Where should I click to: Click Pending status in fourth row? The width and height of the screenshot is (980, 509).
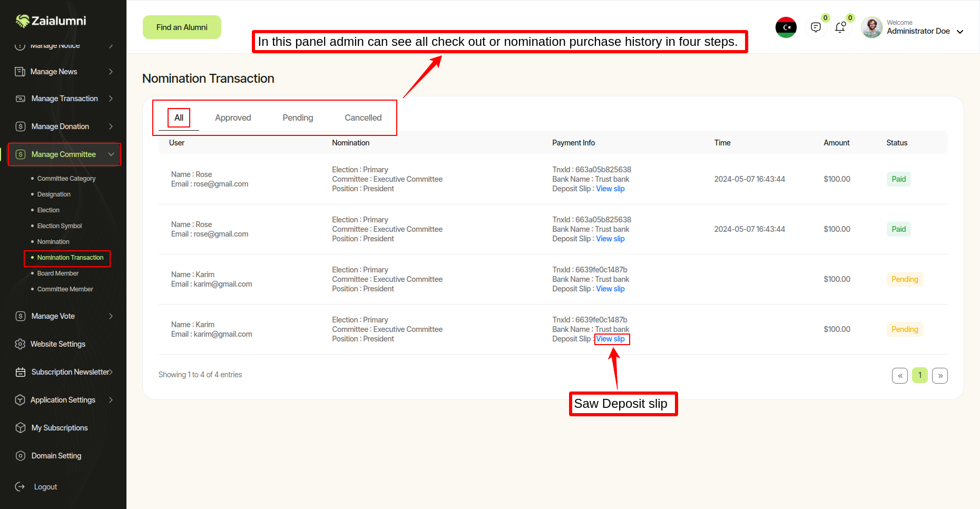[905, 329]
